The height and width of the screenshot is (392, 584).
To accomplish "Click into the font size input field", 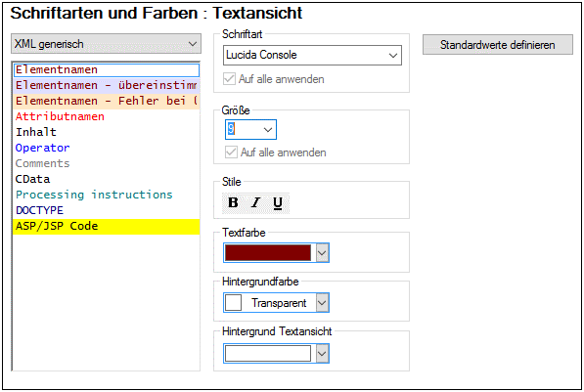I will (x=243, y=130).
